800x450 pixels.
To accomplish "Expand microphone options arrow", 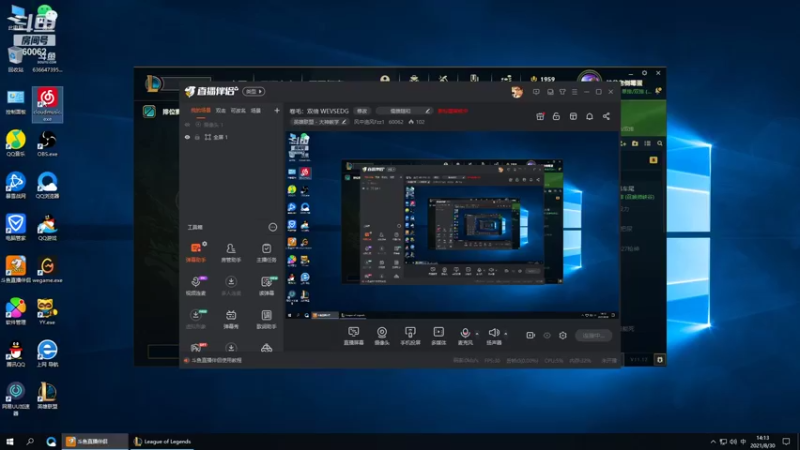I will point(477,334).
